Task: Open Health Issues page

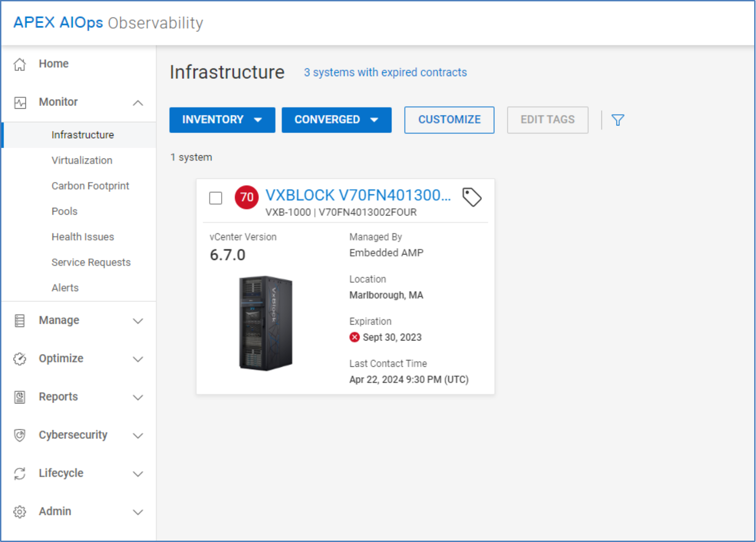Action: point(83,237)
